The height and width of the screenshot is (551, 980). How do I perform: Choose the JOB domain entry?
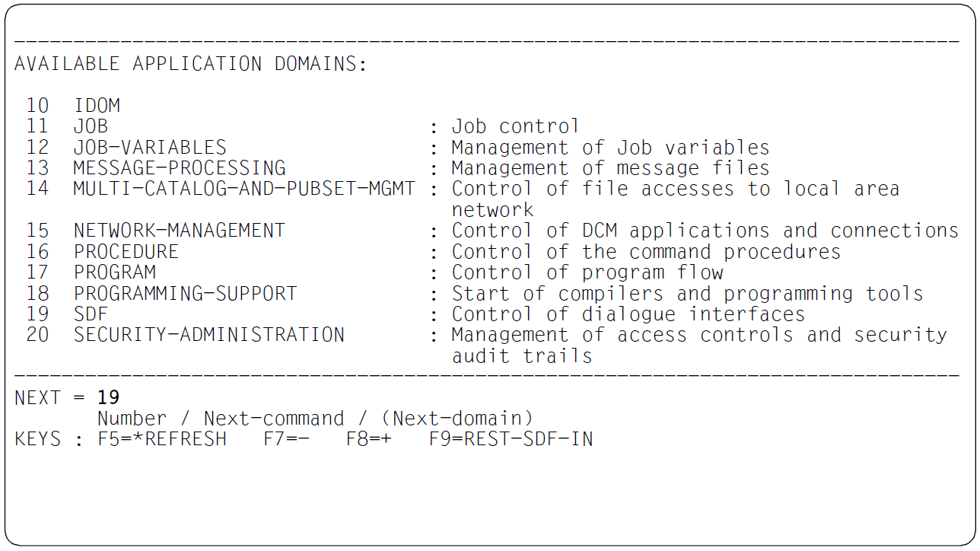[x=91, y=126]
